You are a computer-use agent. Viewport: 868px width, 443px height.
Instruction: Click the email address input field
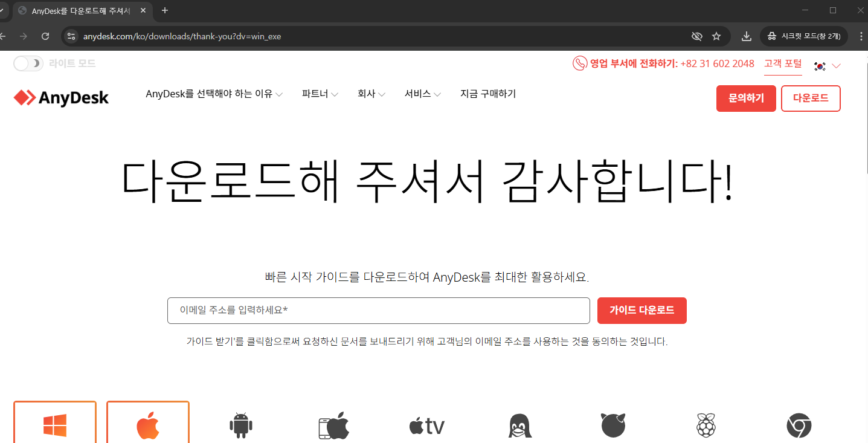click(x=378, y=310)
